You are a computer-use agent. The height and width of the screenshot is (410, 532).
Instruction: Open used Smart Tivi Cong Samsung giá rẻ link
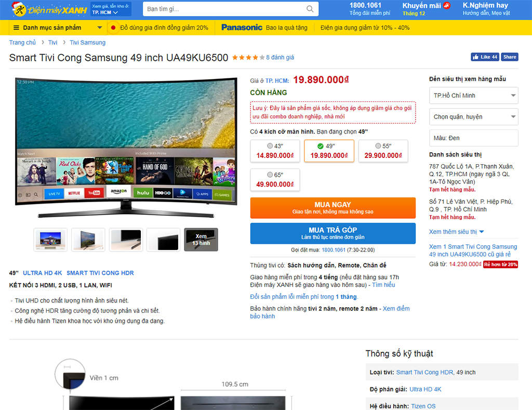point(473,250)
